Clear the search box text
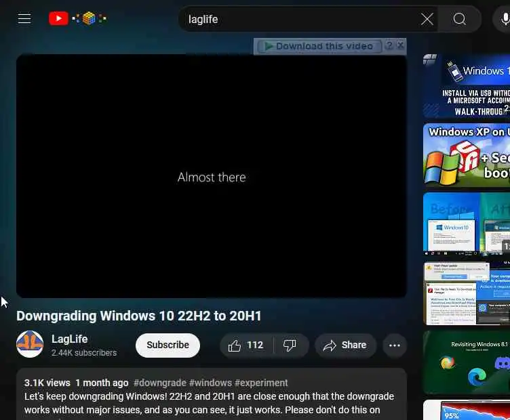The image size is (510, 420). click(x=427, y=19)
